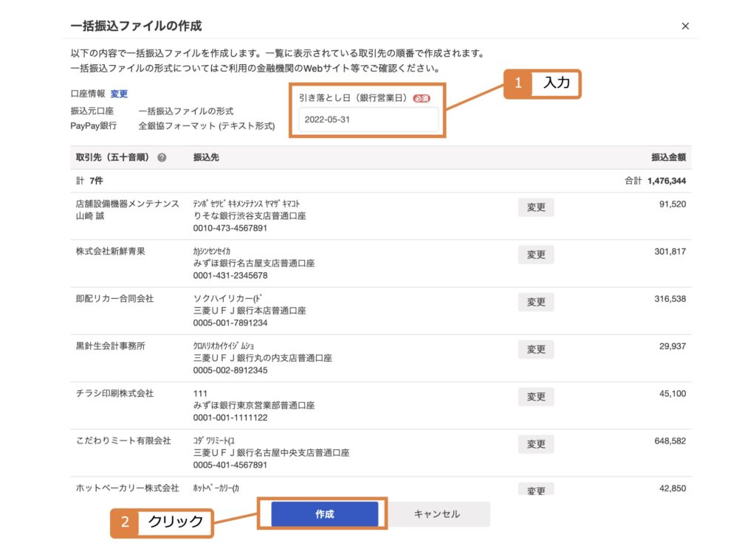The image size is (756, 560).
Task: Click みずほ銀行名古屋支店普通口座 bank text
Action: 254,263
